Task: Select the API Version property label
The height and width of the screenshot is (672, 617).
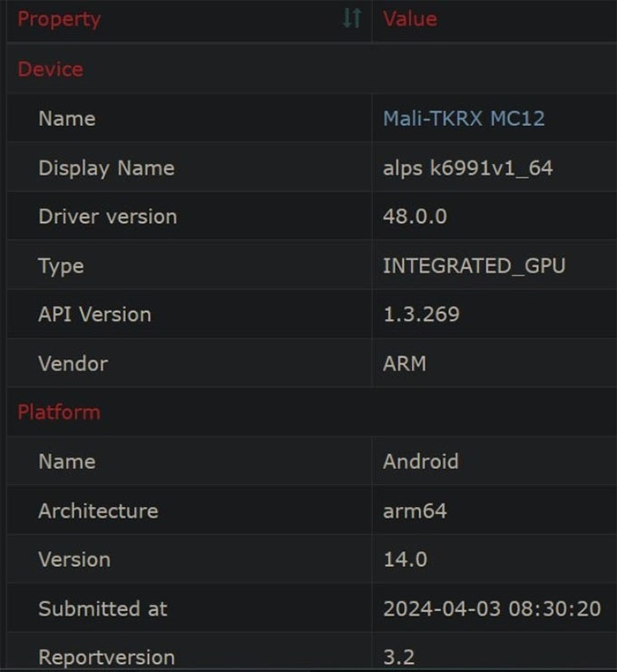Action: coord(94,315)
